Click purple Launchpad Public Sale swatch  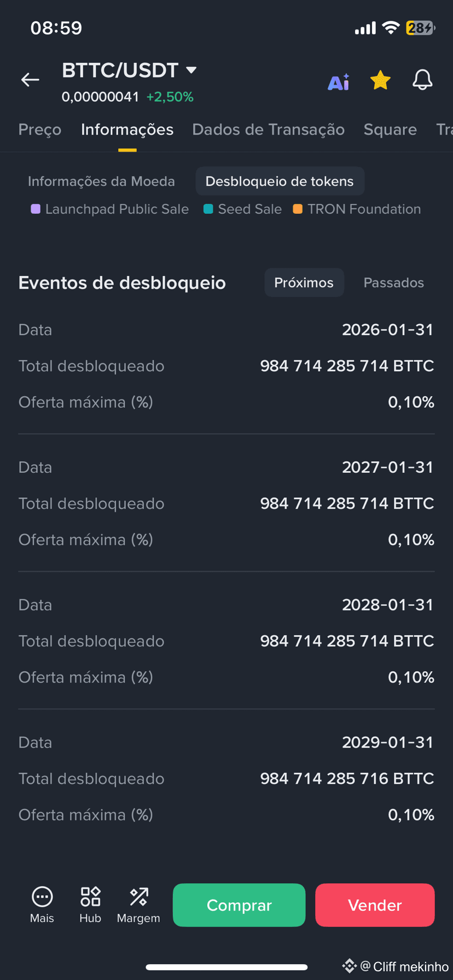(x=36, y=209)
